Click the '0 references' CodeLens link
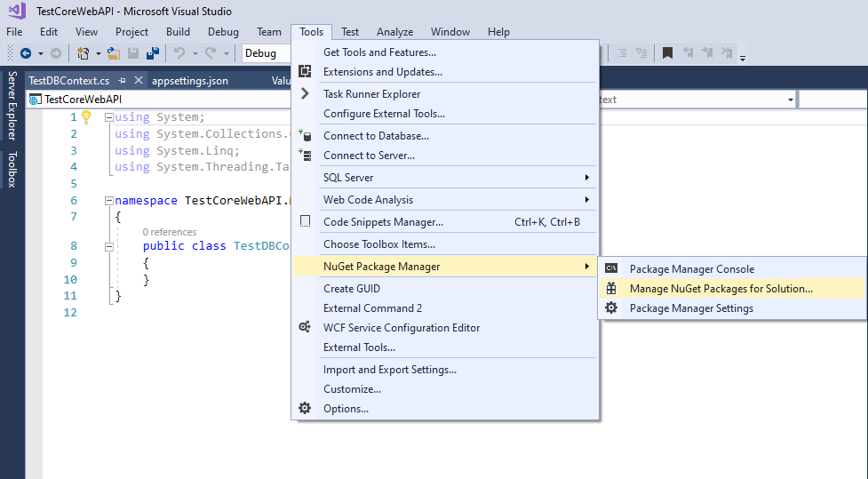This screenshot has width=868, height=479. [170, 232]
